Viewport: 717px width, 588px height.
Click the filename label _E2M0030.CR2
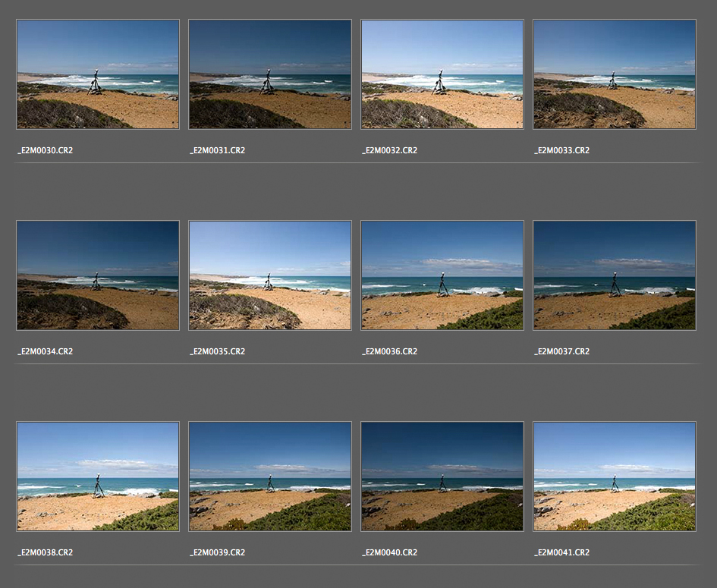(x=46, y=150)
